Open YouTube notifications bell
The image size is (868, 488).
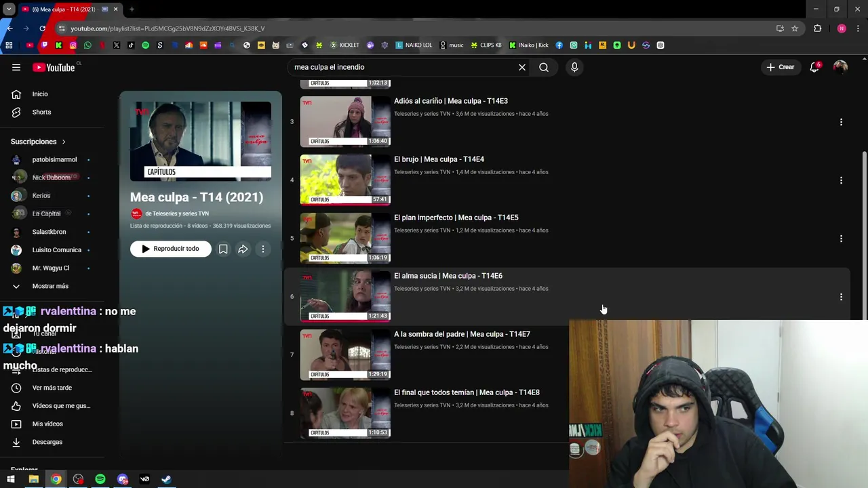coord(814,67)
